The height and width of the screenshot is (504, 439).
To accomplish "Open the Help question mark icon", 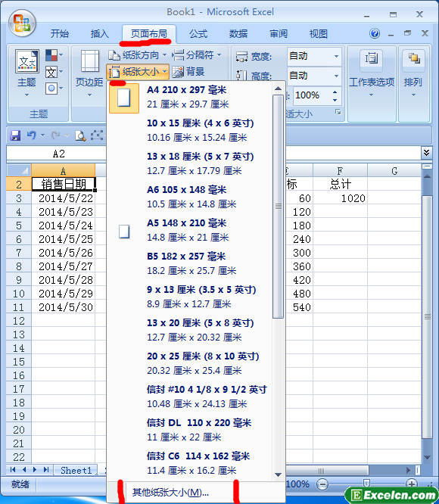I will pyautogui.click(x=375, y=33).
